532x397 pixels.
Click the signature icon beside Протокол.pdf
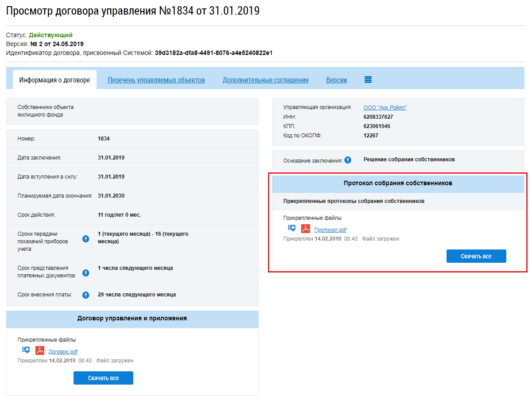[x=291, y=228]
